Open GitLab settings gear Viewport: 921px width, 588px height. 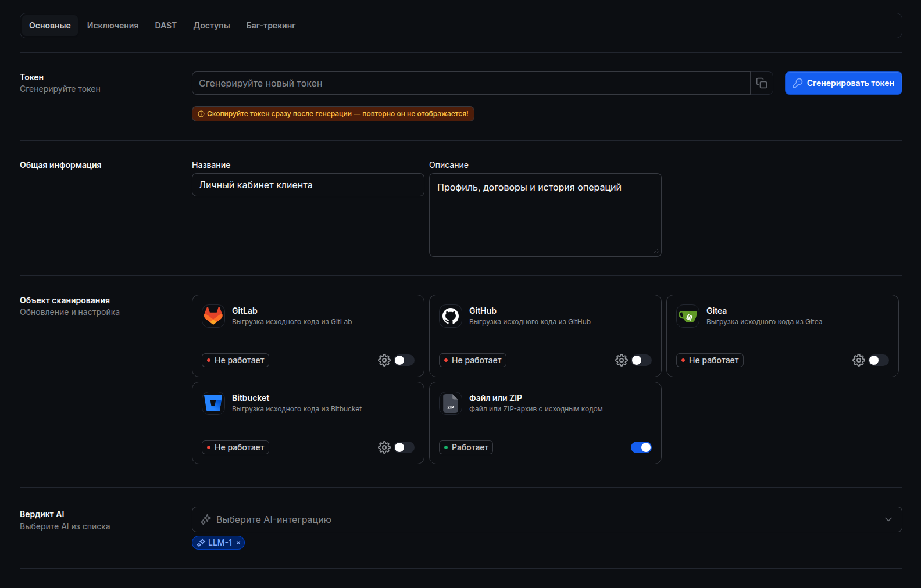pyautogui.click(x=384, y=360)
